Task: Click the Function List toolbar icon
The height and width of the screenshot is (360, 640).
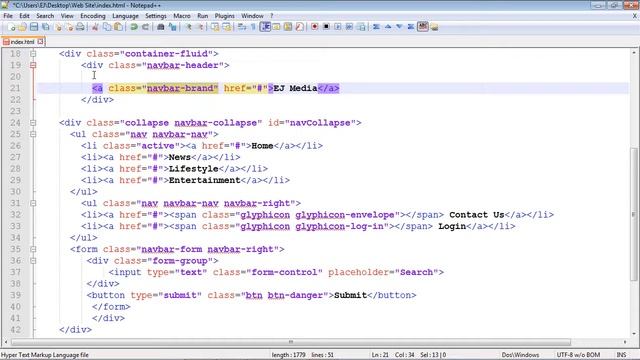Action: pyautogui.click(x=300, y=27)
